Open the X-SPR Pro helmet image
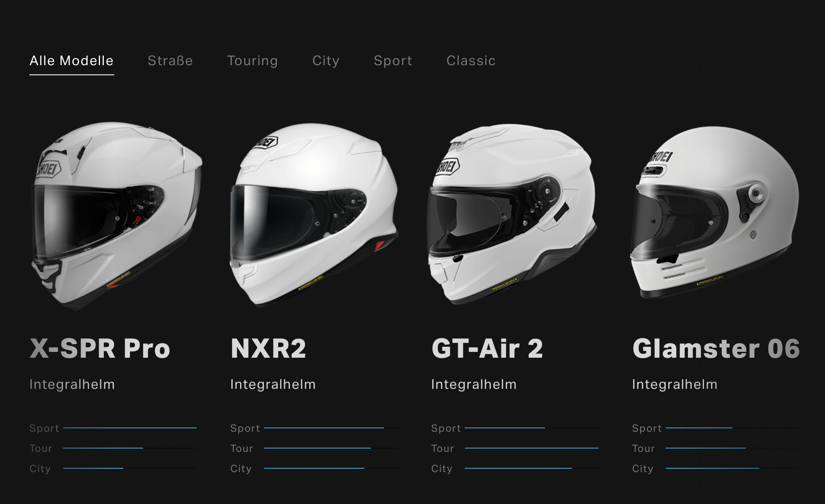Image resolution: width=825 pixels, height=504 pixels. (x=116, y=216)
